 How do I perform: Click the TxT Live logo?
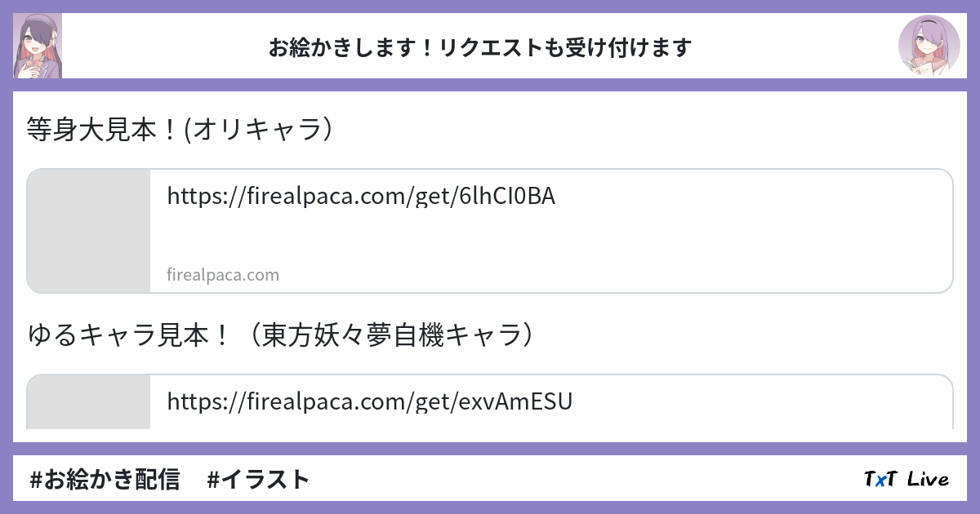(906, 479)
